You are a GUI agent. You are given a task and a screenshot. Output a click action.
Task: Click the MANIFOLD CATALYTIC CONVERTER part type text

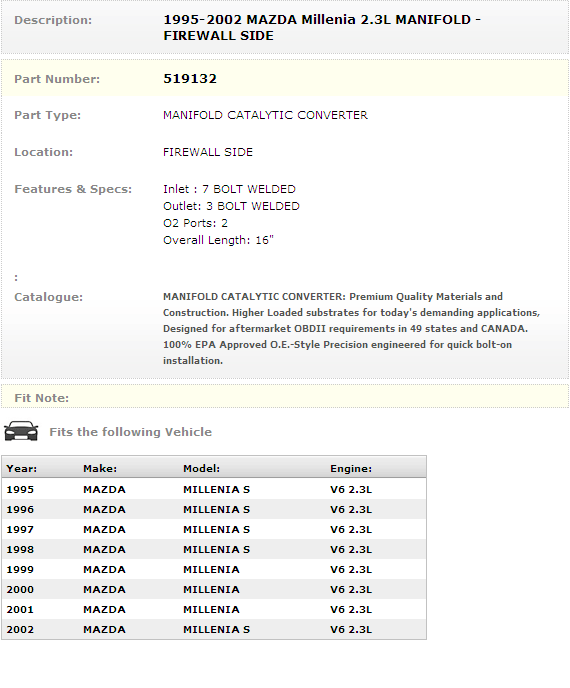[x=265, y=115]
